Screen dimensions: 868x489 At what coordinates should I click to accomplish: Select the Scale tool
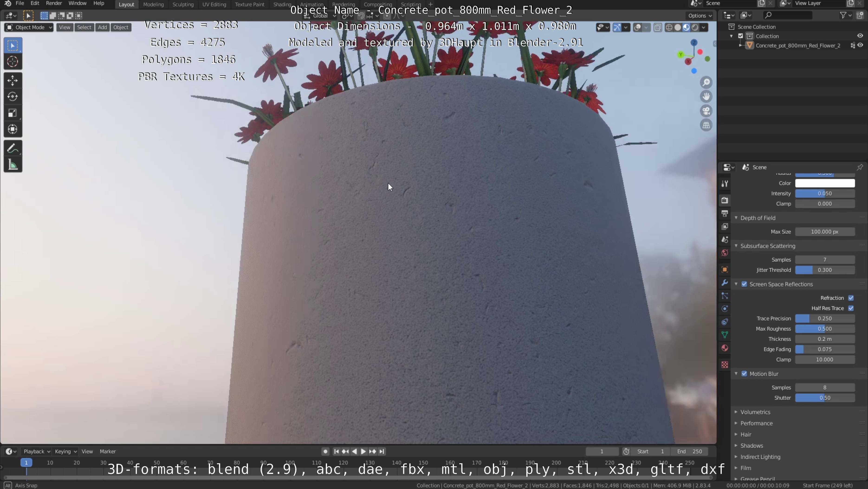click(13, 113)
